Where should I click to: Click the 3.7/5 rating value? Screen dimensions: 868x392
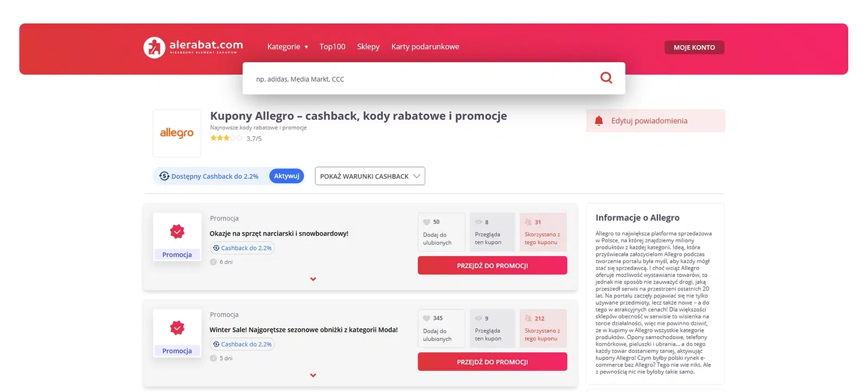pyautogui.click(x=254, y=139)
